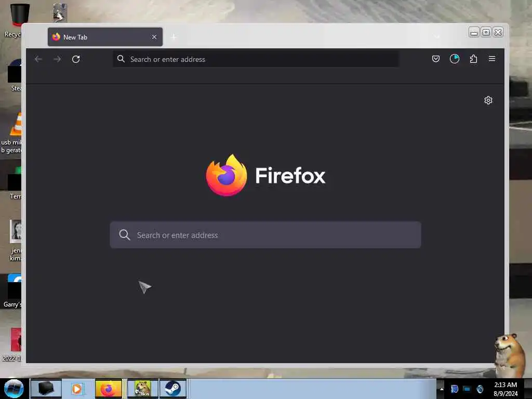Screen dimensions: 532x399
Task: Open the Windows Start menu orb
Action: (x=14, y=389)
